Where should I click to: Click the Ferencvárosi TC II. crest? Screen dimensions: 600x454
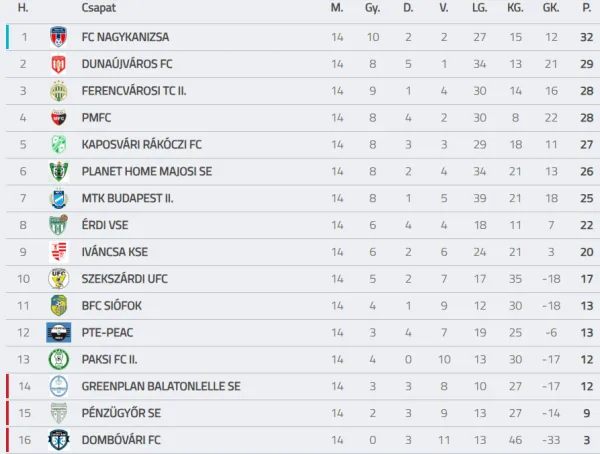58,91
